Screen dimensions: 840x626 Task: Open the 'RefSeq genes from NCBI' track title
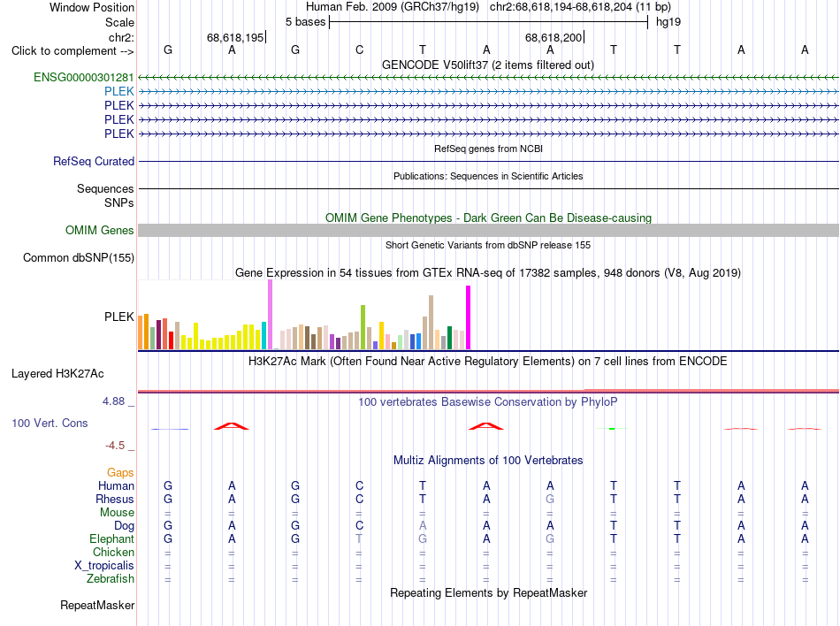coord(488,149)
